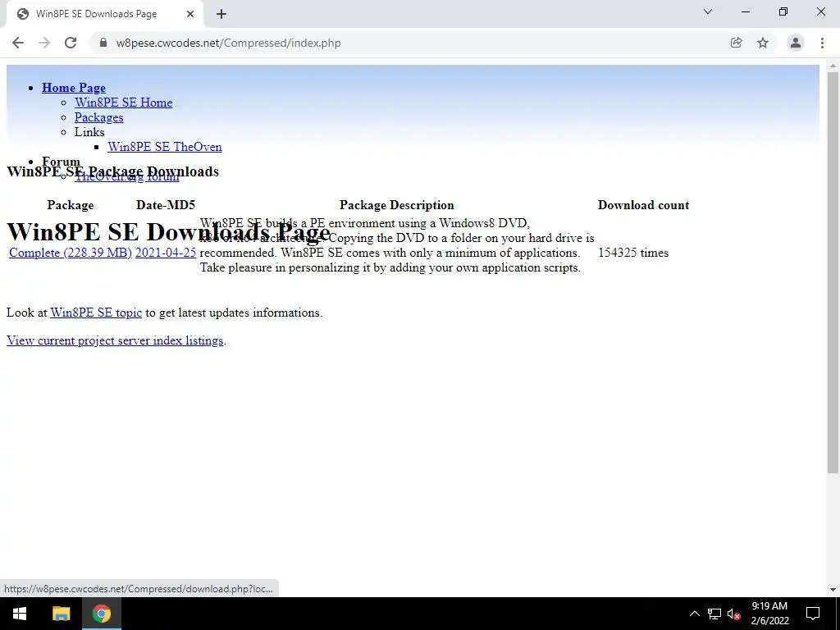
Task: Open the taskbar clock and date
Action: click(769, 614)
